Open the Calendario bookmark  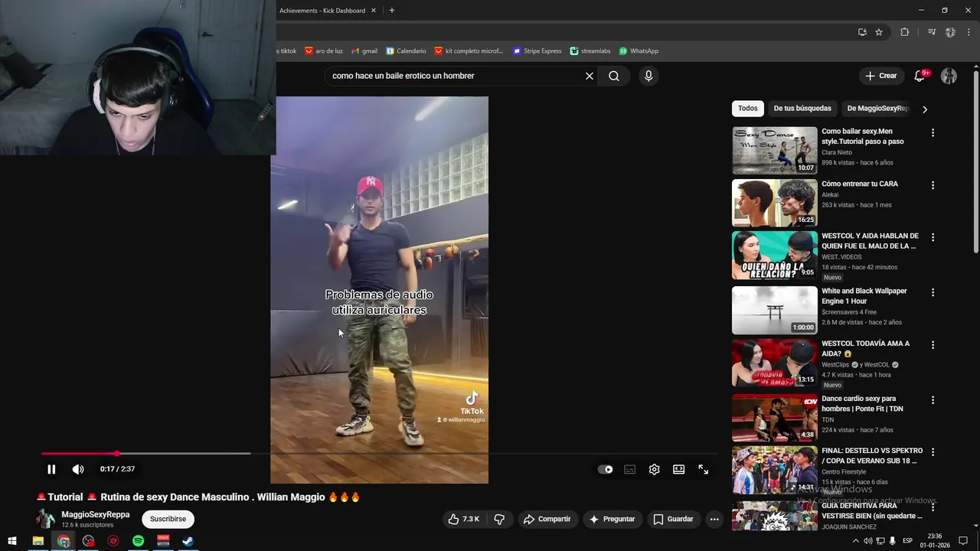tap(406, 51)
